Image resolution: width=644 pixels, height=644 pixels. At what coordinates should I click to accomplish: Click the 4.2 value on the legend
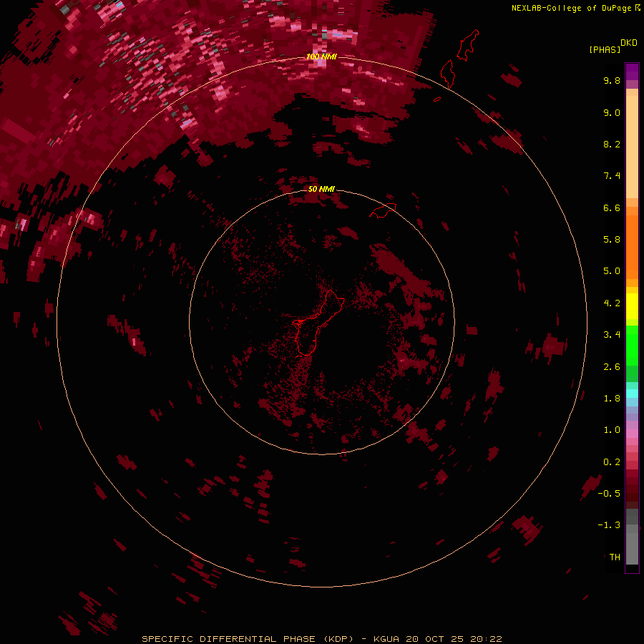[612, 303]
